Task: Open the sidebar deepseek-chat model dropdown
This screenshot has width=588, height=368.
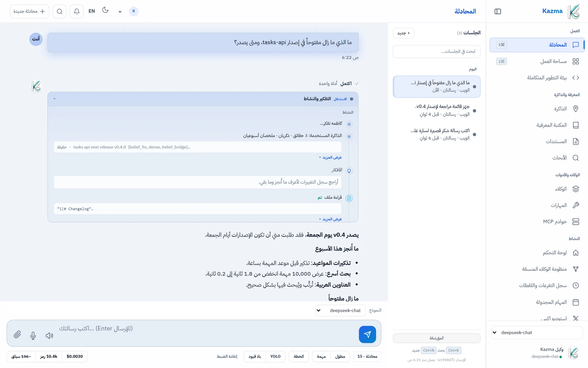Action: point(537,333)
